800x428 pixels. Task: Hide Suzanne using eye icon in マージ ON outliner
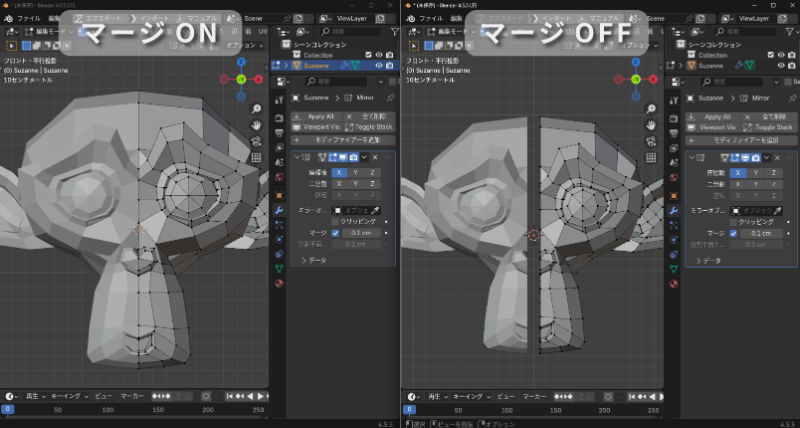378,66
